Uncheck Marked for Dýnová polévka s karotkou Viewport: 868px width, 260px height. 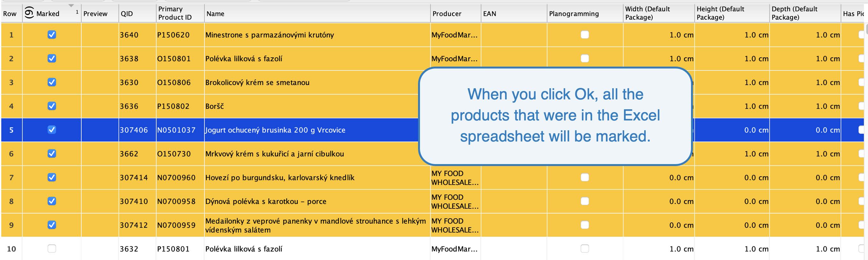(52, 201)
